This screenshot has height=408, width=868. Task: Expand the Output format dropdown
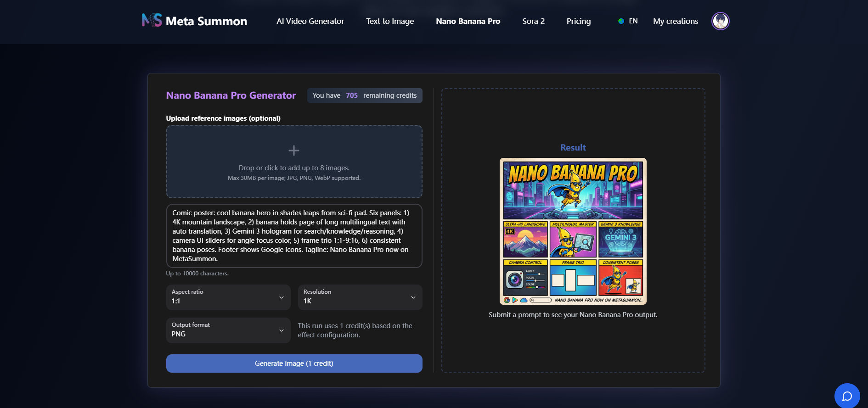[x=228, y=330]
